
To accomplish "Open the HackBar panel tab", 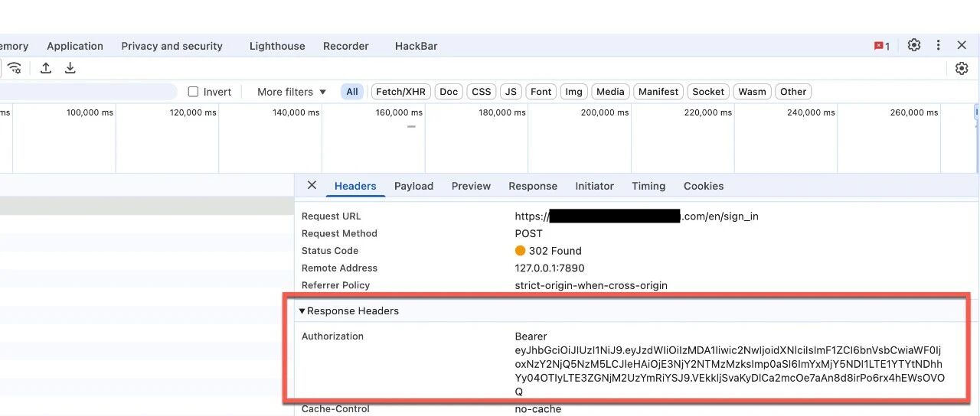I will (x=416, y=46).
